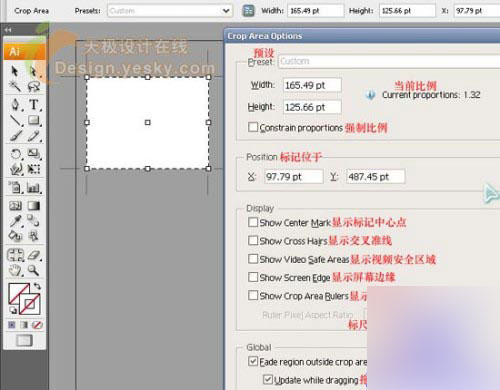Check Show Cross Hairs option

253,240
